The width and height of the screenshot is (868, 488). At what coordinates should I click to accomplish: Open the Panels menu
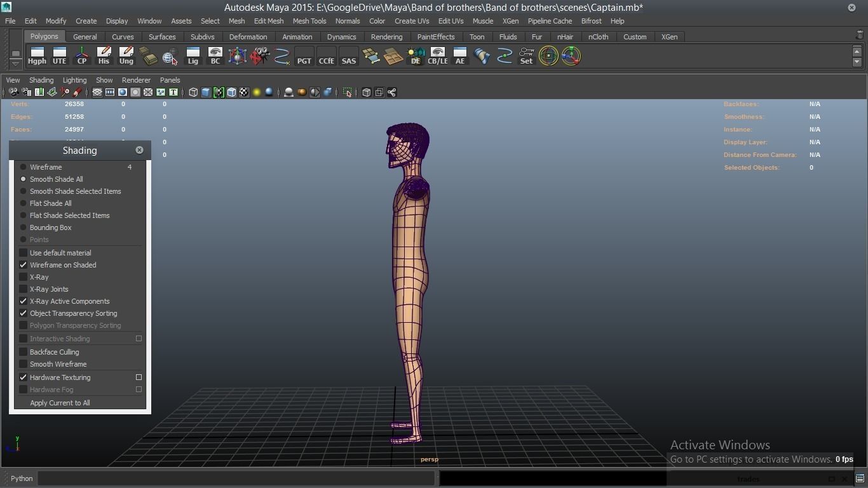tap(170, 80)
